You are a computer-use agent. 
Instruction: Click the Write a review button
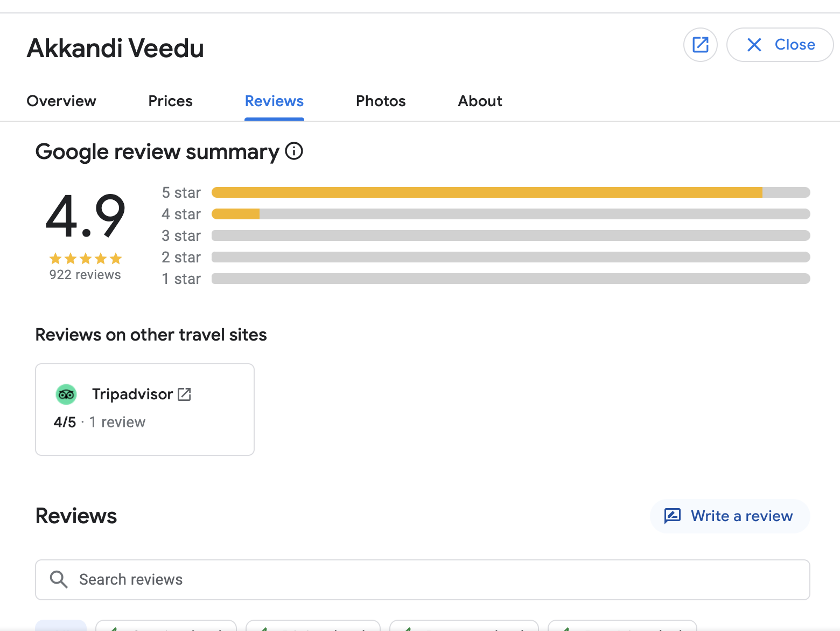pyautogui.click(x=730, y=516)
